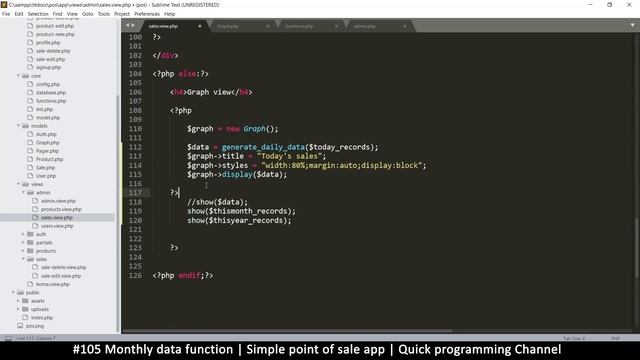Collapse the core folder
The height and width of the screenshot is (360, 640).
pos(18,76)
